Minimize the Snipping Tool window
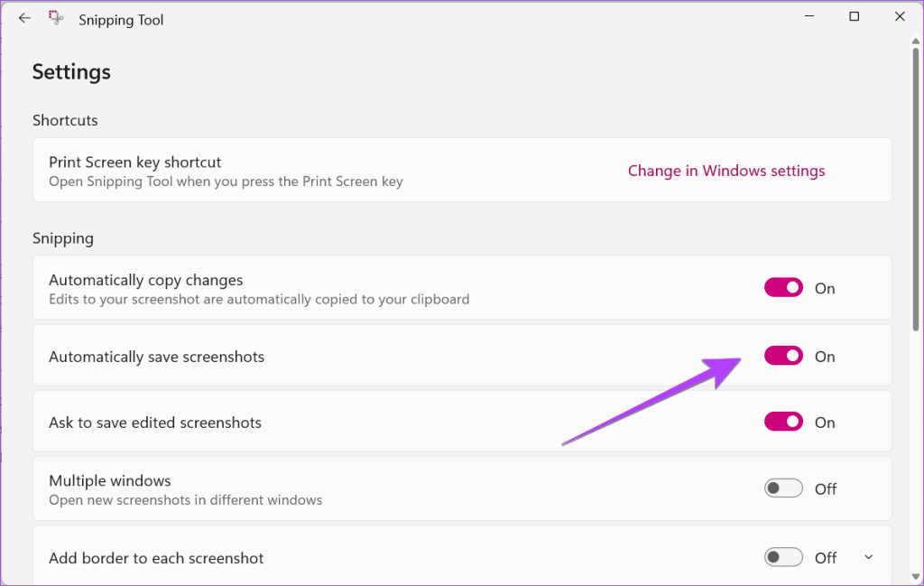Image resolution: width=924 pixels, height=586 pixels. click(809, 16)
